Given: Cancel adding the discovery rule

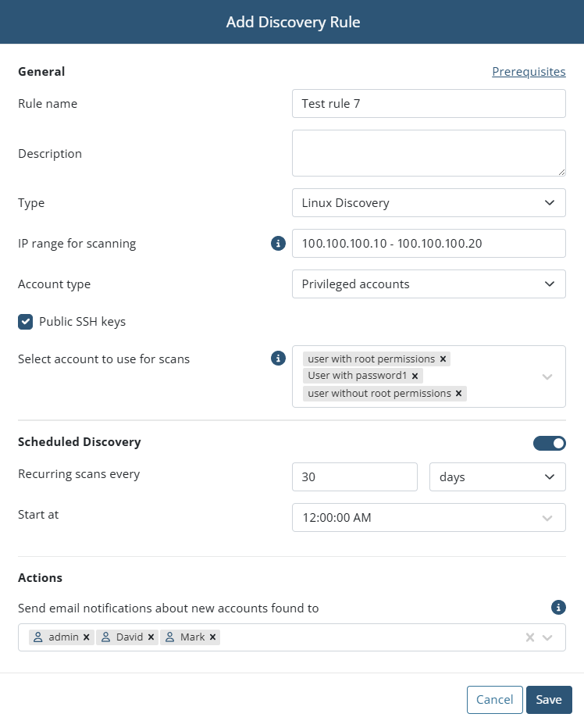Looking at the screenshot, I should click(x=494, y=700).
